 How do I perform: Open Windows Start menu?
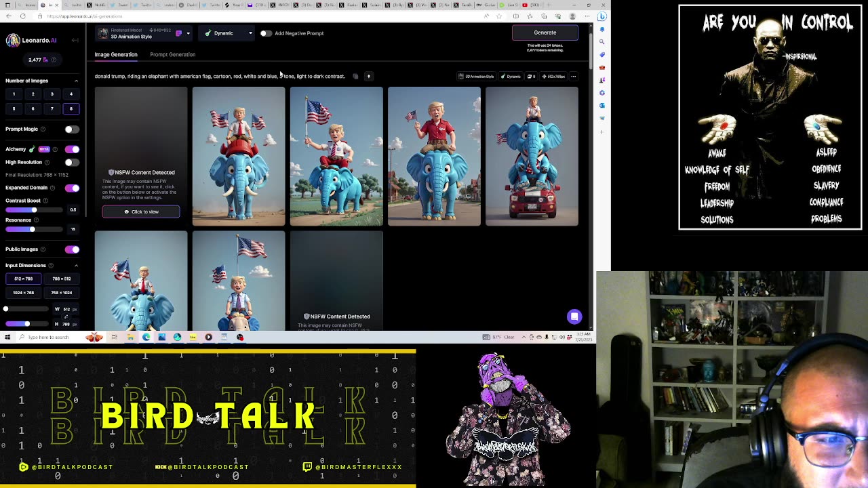click(x=7, y=337)
